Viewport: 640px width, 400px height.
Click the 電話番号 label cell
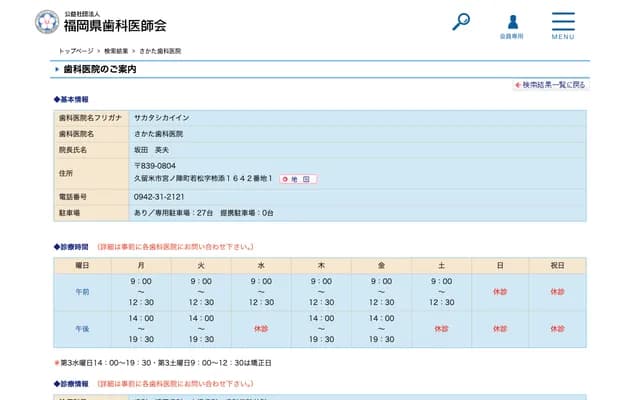(x=91, y=197)
